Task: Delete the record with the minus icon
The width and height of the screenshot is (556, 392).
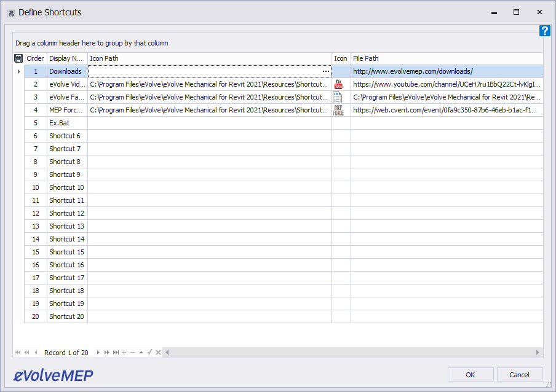Action: click(x=132, y=352)
